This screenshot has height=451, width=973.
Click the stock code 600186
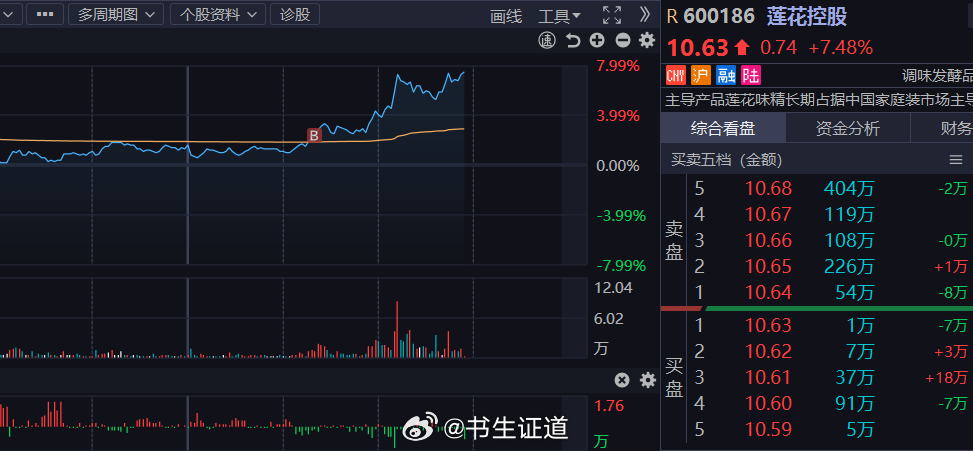click(x=719, y=17)
